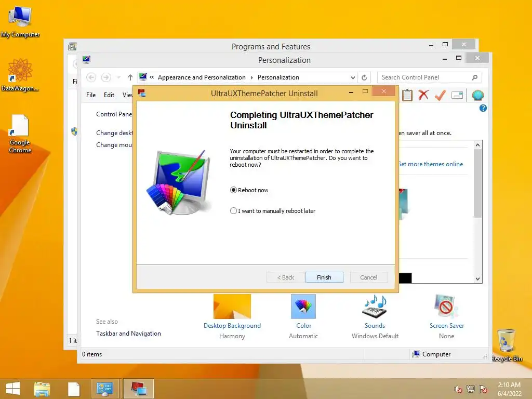Click the themes list scrollbar thumb
This screenshot has width=532, height=399.
477,183
